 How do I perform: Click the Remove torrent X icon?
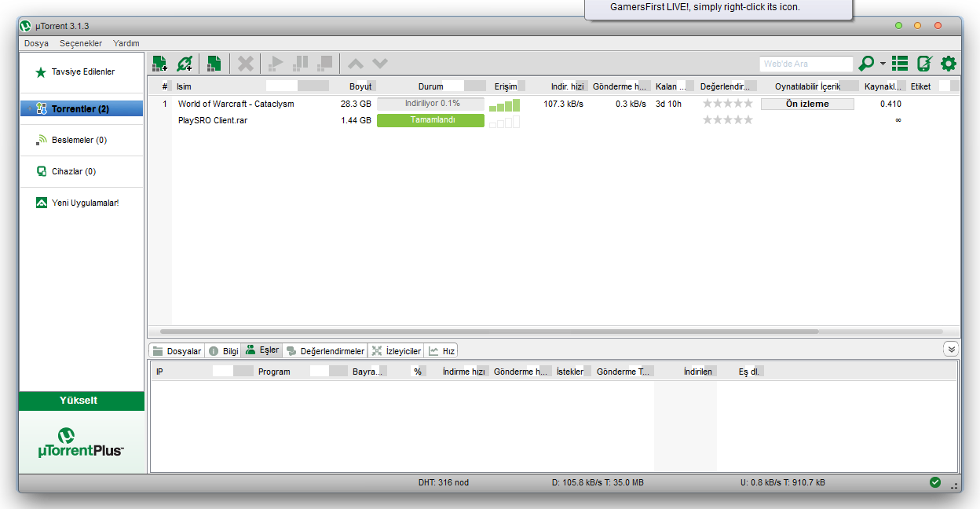(x=246, y=64)
